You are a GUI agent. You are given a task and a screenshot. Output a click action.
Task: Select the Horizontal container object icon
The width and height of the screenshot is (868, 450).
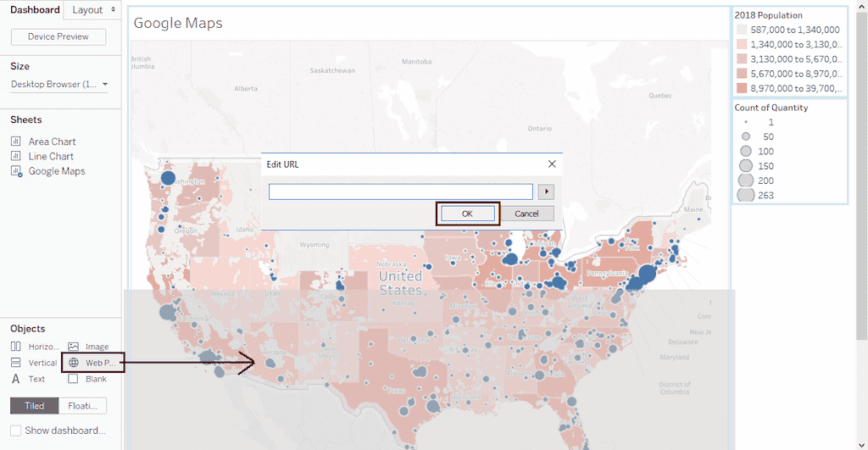(15, 347)
